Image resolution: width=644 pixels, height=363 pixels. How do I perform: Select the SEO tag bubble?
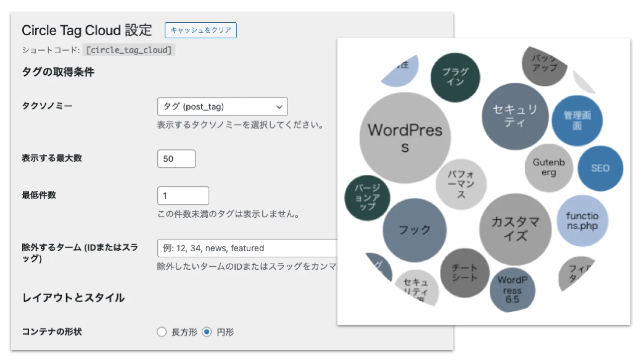pyautogui.click(x=600, y=168)
